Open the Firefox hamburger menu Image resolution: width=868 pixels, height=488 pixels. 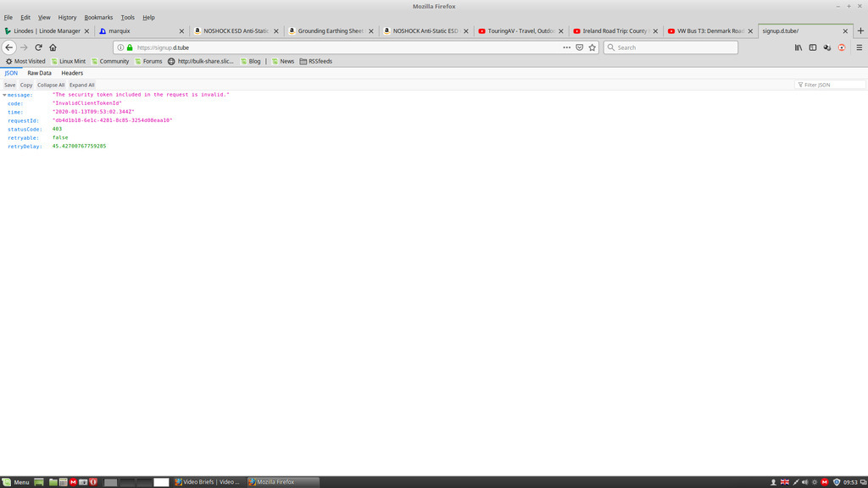(859, 47)
